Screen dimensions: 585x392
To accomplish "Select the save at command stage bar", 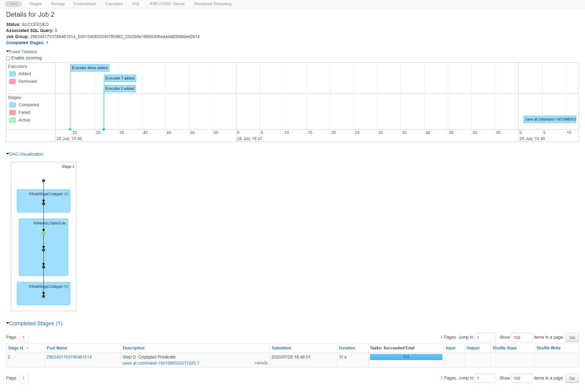I will pos(550,119).
